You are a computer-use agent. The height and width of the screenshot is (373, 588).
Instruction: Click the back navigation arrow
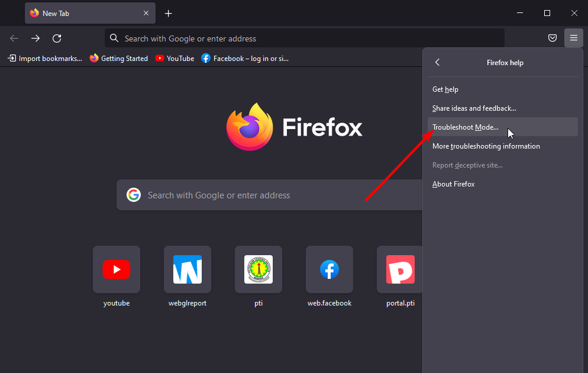(14, 38)
